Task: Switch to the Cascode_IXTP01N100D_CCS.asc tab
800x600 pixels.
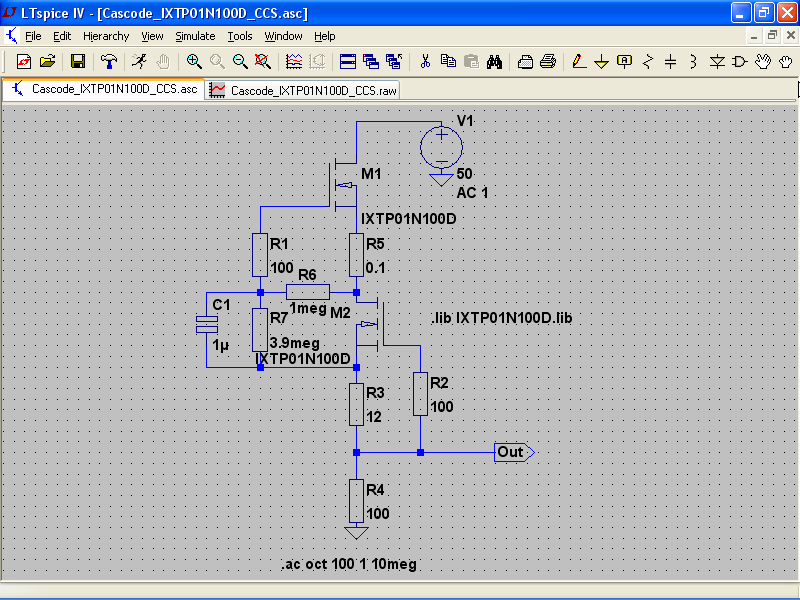Action: pyautogui.click(x=104, y=89)
